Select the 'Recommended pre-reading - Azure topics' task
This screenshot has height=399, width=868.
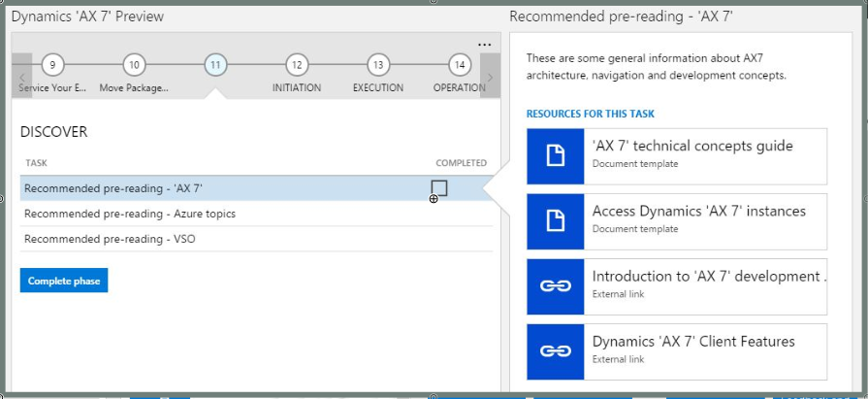256,214
